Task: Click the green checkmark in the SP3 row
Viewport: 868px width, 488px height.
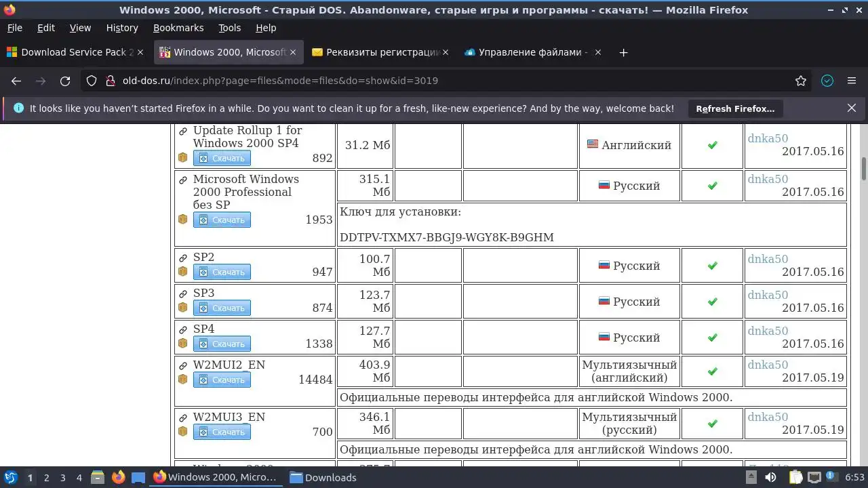Action: tap(712, 302)
